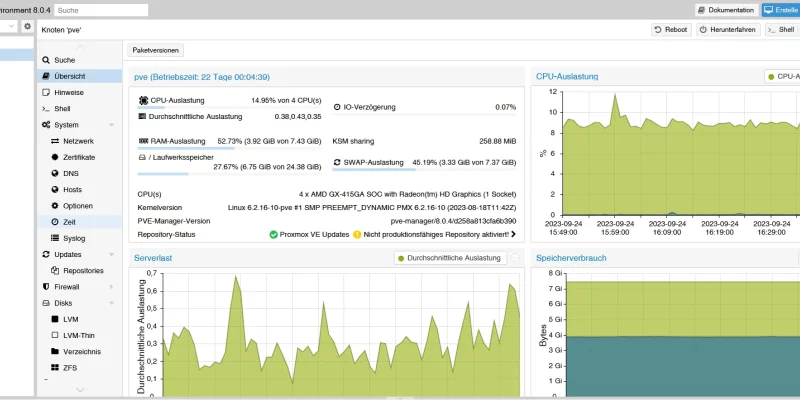Click the Herunterfahren button

coord(728,30)
